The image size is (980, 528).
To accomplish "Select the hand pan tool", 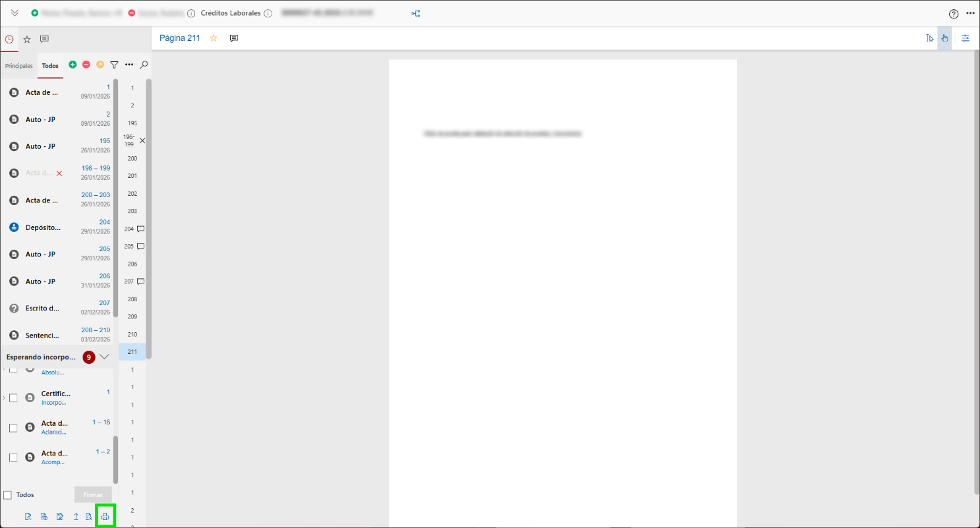I will [944, 38].
